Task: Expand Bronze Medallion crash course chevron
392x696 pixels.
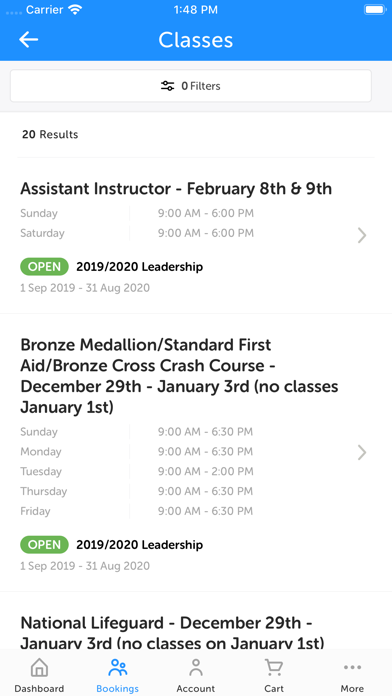Action: tap(362, 453)
